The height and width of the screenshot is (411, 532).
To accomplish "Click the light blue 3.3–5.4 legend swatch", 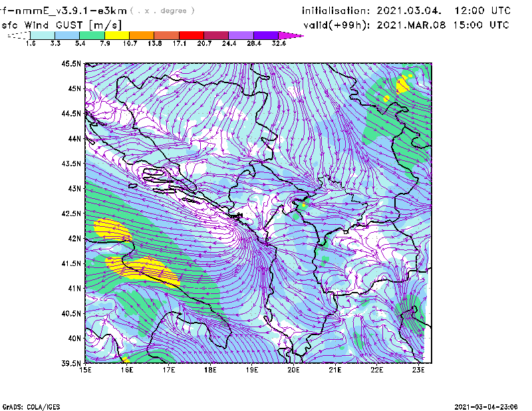I will click(67, 35).
